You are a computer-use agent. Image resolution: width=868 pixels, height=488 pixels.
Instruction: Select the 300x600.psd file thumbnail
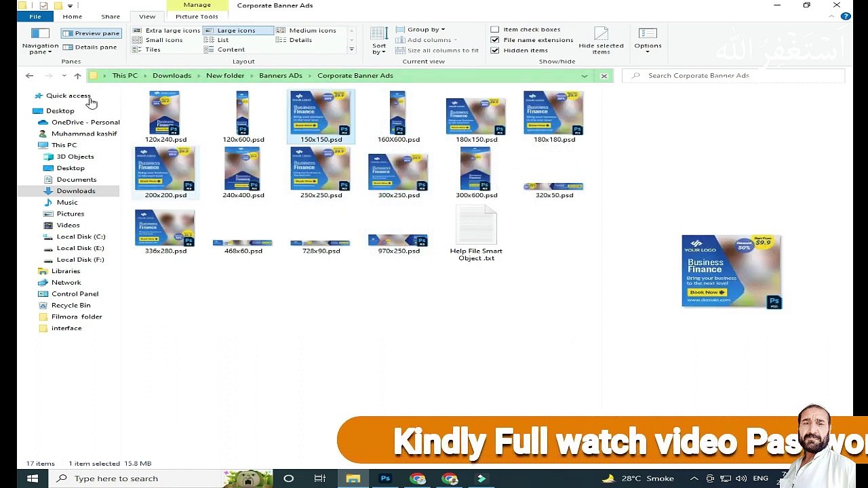click(476, 173)
